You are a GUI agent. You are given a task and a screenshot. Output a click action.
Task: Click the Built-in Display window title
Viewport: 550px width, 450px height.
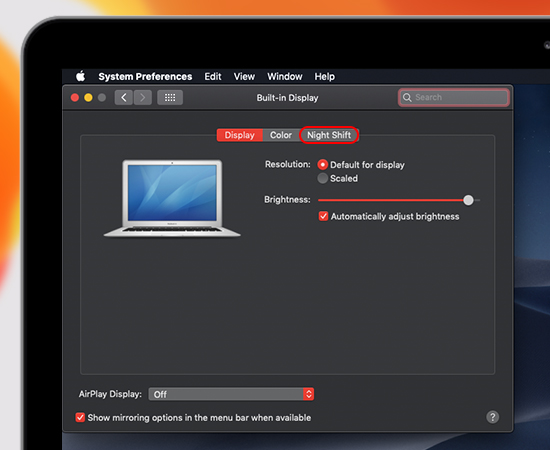point(287,98)
